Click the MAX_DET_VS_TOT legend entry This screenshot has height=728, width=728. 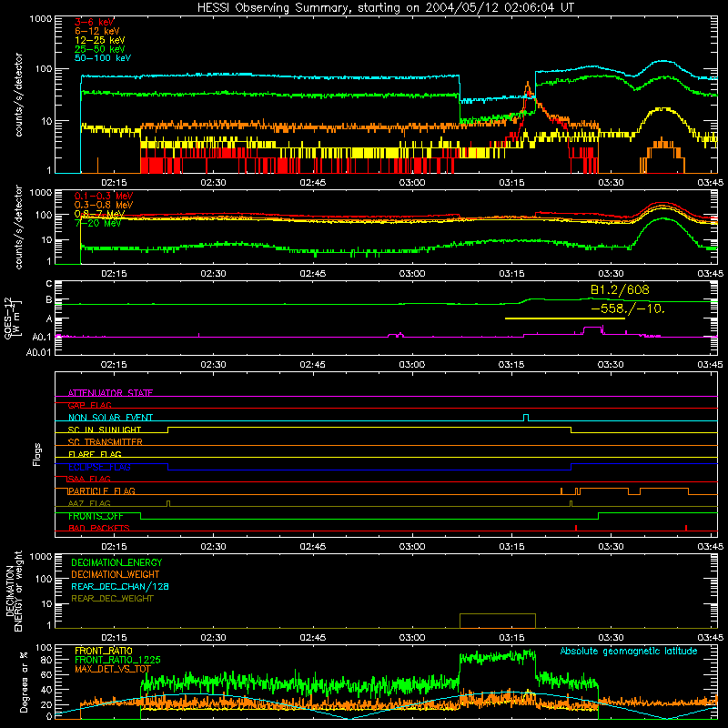[113, 669]
